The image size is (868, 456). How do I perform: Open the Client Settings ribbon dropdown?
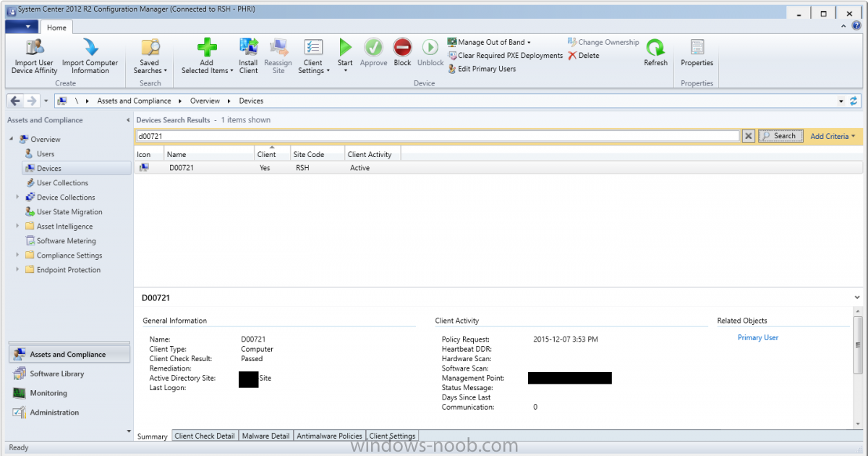pos(313,57)
